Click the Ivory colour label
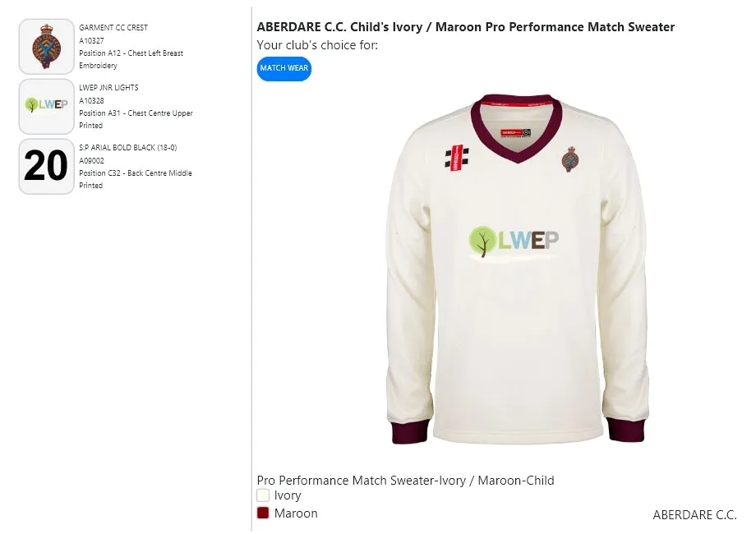The image size is (756, 534). (x=288, y=495)
